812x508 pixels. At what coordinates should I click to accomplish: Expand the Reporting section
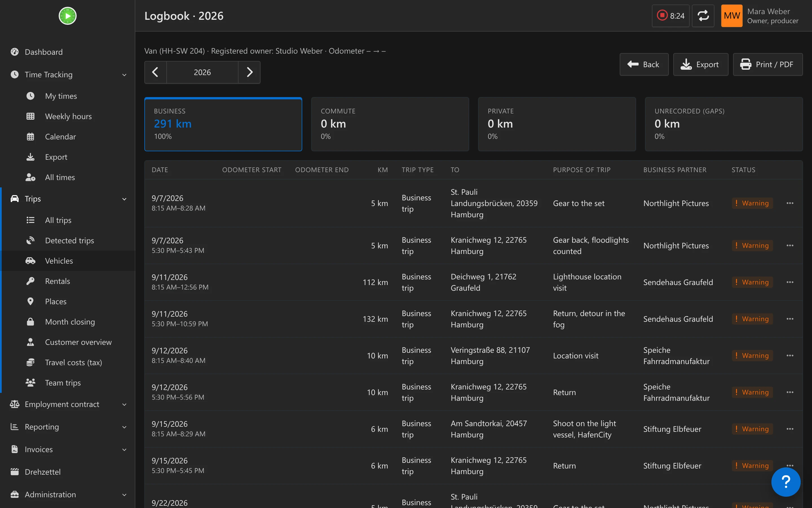[x=67, y=427]
